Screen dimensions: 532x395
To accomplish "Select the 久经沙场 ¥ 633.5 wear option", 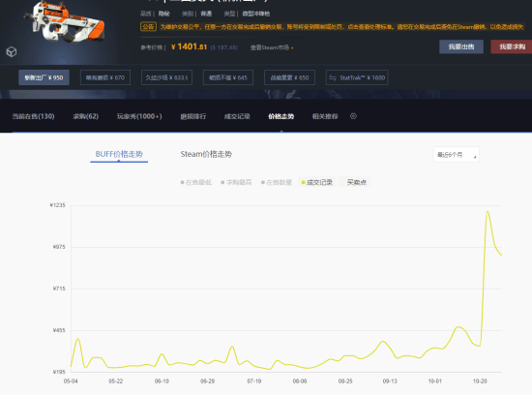I will coord(166,77).
